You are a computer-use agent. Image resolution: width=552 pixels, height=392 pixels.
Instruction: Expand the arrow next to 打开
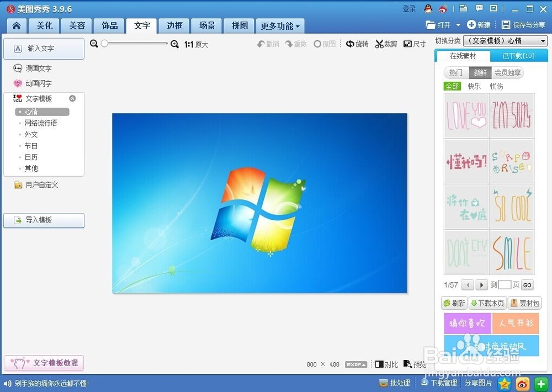point(458,25)
